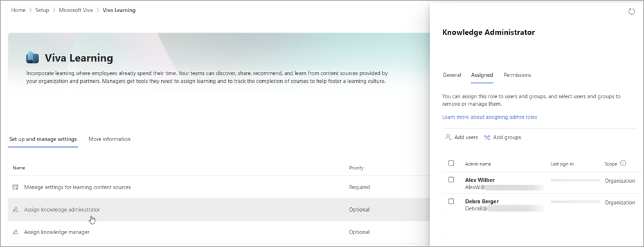Image resolution: width=644 pixels, height=247 pixels.
Task: Go to Home in the breadcrumb
Action: point(18,10)
